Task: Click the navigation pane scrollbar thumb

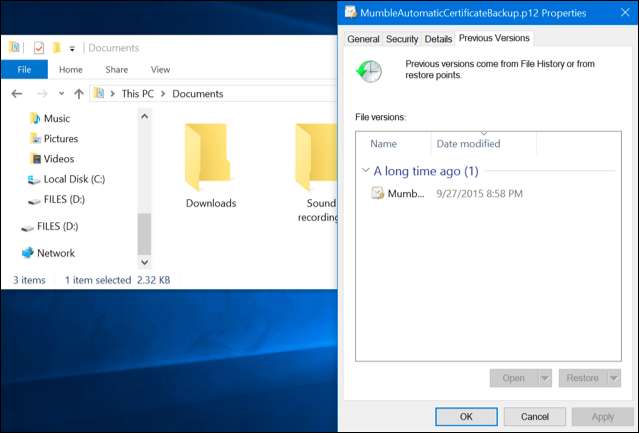Action: pyautogui.click(x=144, y=233)
